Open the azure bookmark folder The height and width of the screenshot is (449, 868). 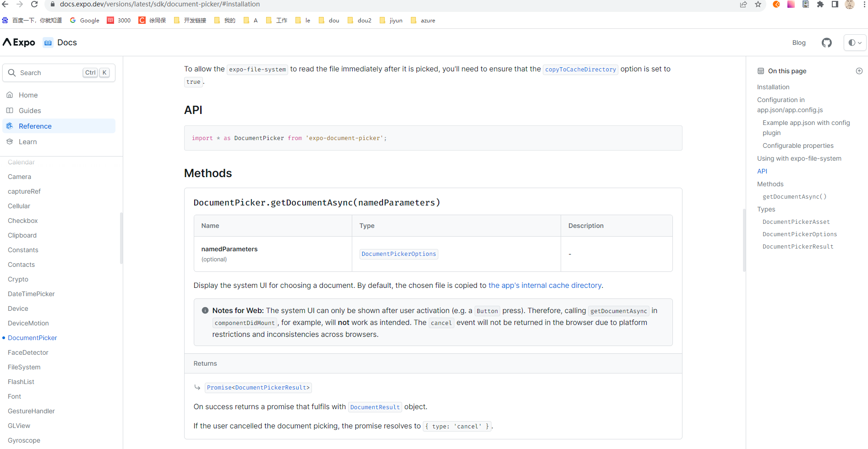[423, 20]
